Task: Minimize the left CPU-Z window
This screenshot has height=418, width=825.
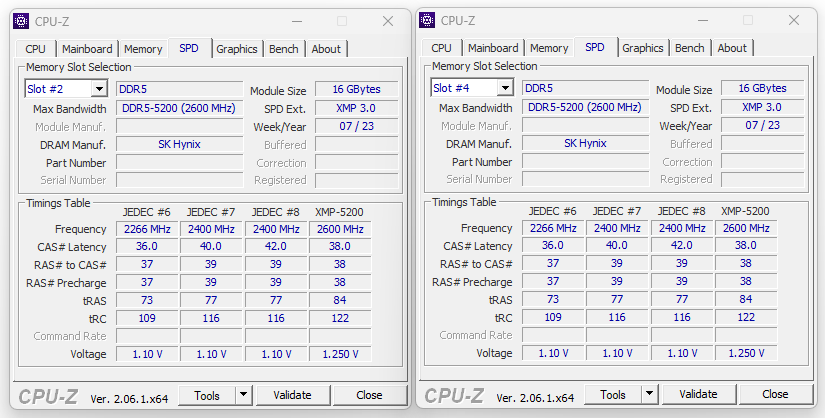Action: [297, 21]
